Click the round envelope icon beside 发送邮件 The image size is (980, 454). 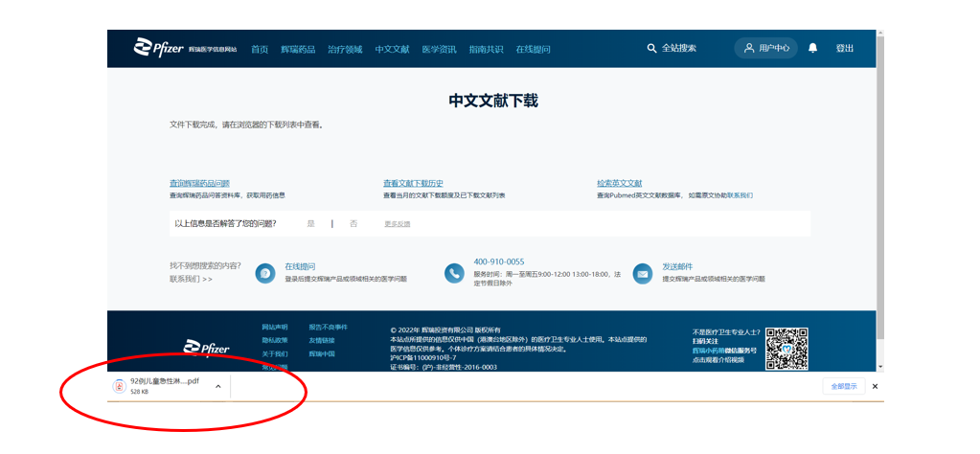[643, 274]
